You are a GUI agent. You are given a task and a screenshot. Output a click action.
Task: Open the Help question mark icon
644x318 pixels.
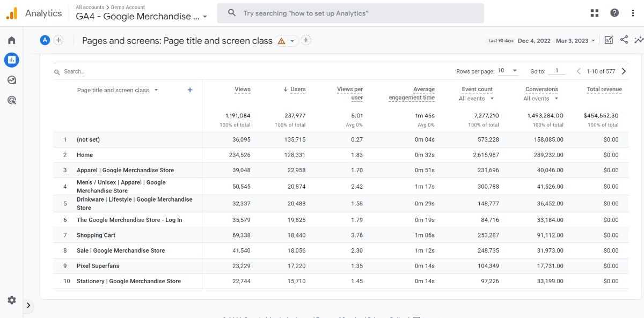point(614,13)
